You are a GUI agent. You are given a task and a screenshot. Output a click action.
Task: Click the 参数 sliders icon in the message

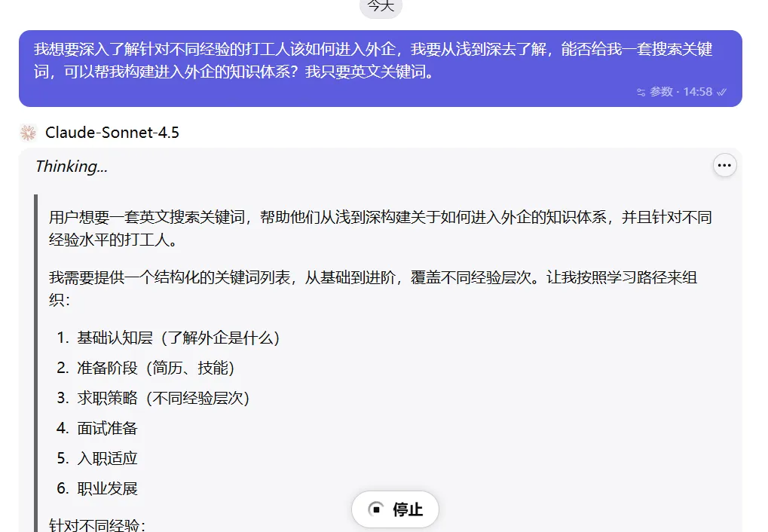tap(641, 92)
